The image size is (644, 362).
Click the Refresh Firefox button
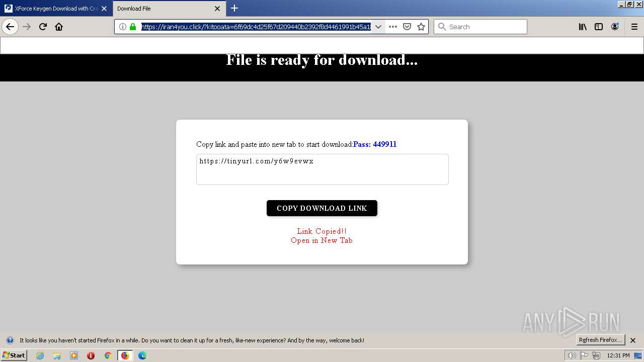click(x=601, y=340)
